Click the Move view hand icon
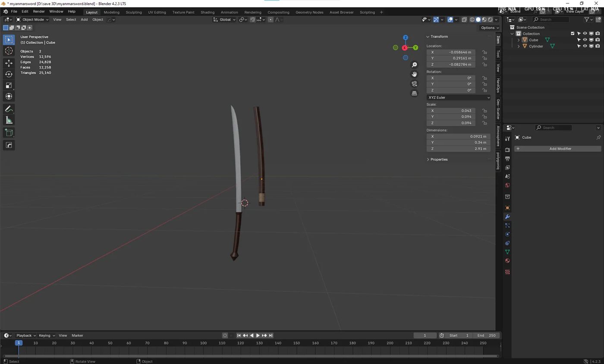The width and height of the screenshot is (604, 364). pos(414,74)
